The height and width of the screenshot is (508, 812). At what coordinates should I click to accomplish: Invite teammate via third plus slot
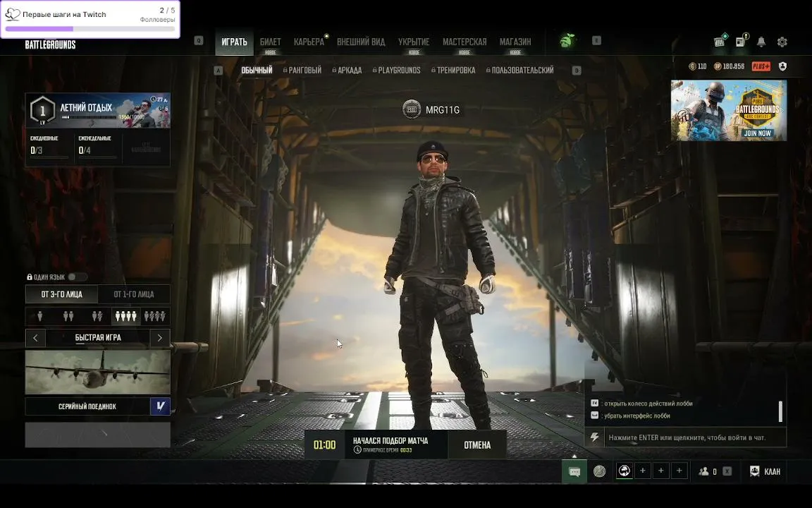(x=679, y=471)
